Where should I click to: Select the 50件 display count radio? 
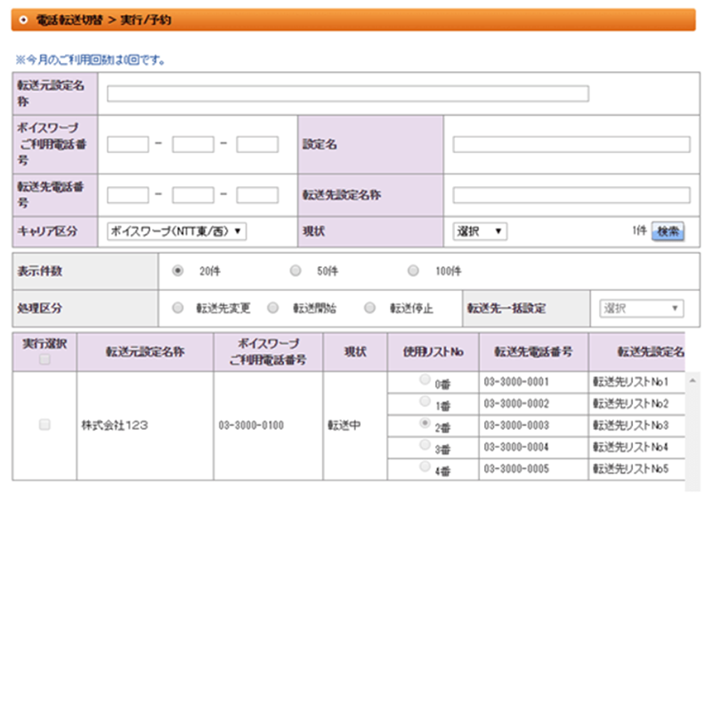point(296,271)
